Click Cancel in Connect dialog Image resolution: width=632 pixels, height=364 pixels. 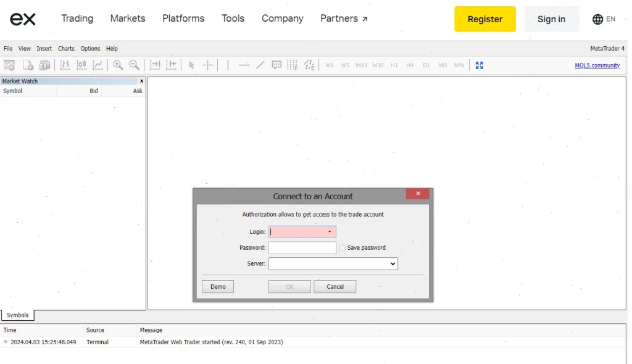click(335, 287)
